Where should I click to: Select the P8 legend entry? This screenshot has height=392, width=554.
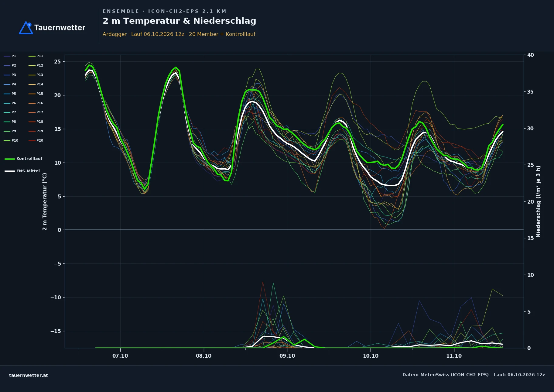click(10, 122)
